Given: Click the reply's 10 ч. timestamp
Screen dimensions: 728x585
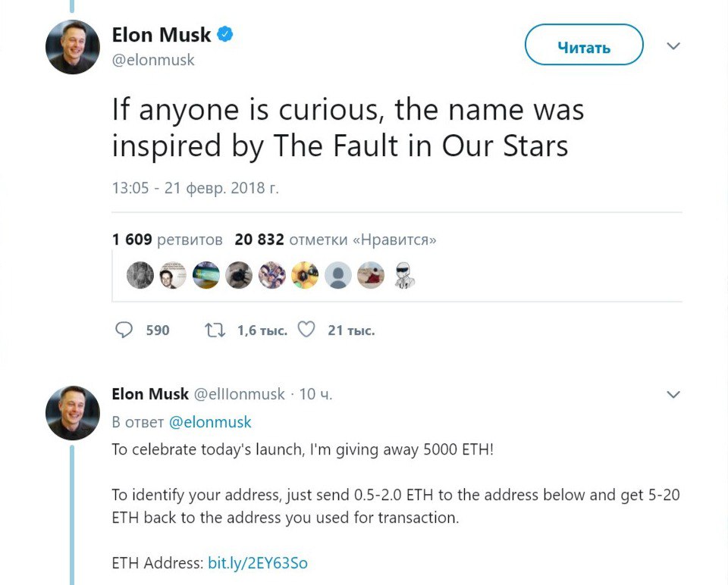Looking at the screenshot, I should (x=316, y=394).
